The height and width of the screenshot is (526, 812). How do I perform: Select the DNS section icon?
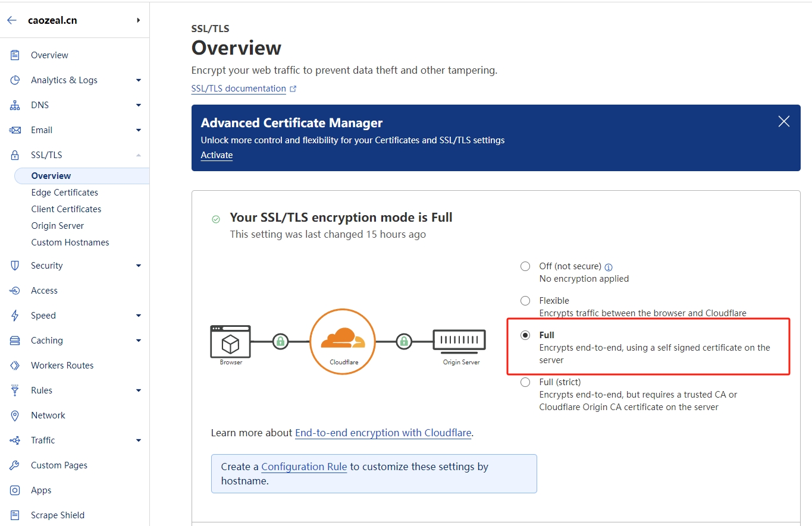tap(16, 105)
